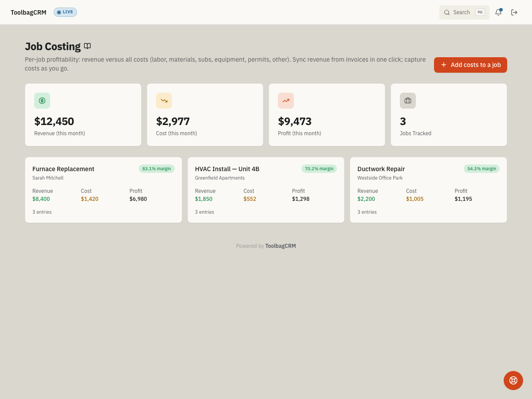Click Westside Office Park customer name
This screenshot has width=532, height=399.
[x=380, y=178]
